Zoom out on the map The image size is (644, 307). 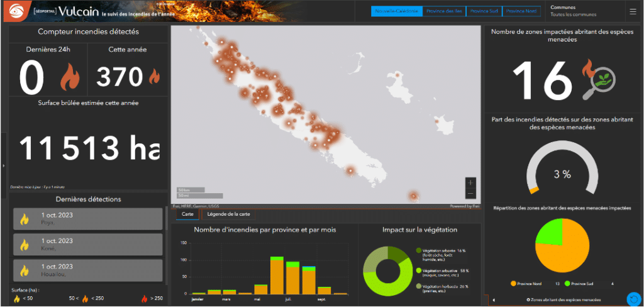coord(470,193)
